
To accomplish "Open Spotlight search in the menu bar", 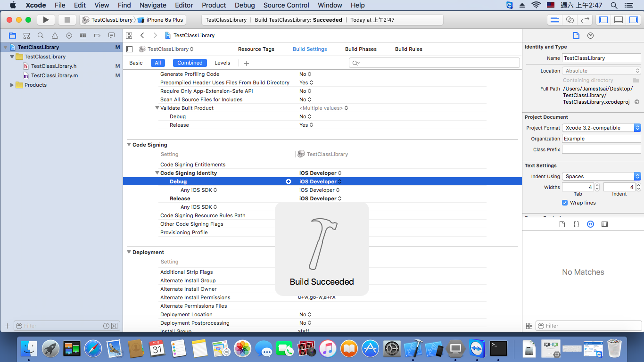I will pos(614,5).
